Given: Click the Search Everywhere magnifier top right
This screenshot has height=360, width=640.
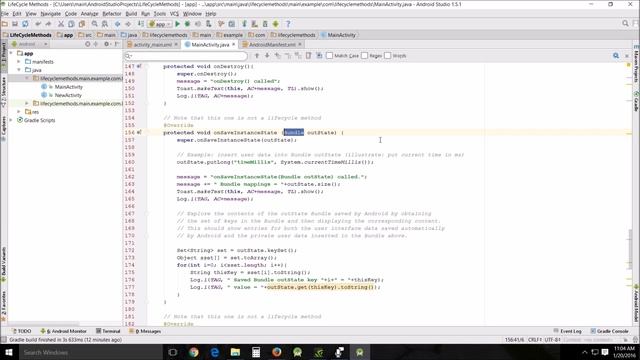Looking at the screenshot, I should point(625,24).
